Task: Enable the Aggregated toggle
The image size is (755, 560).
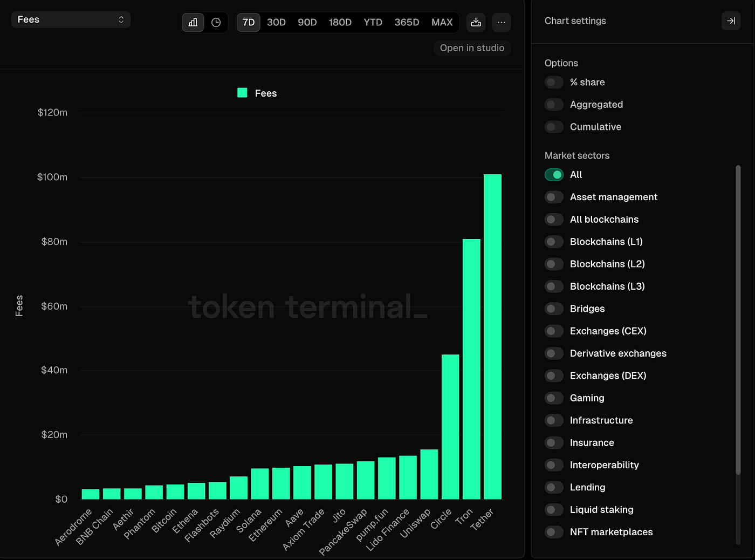Action: click(x=554, y=105)
